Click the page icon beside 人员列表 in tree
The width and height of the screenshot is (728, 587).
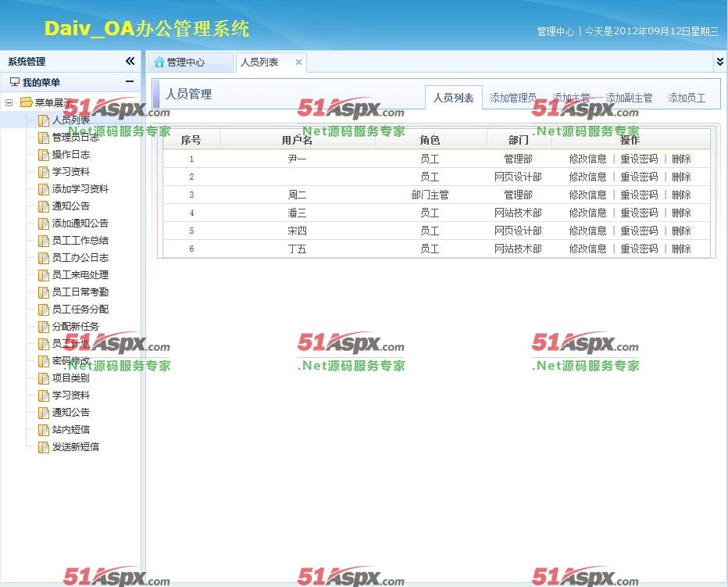point(43,120)
